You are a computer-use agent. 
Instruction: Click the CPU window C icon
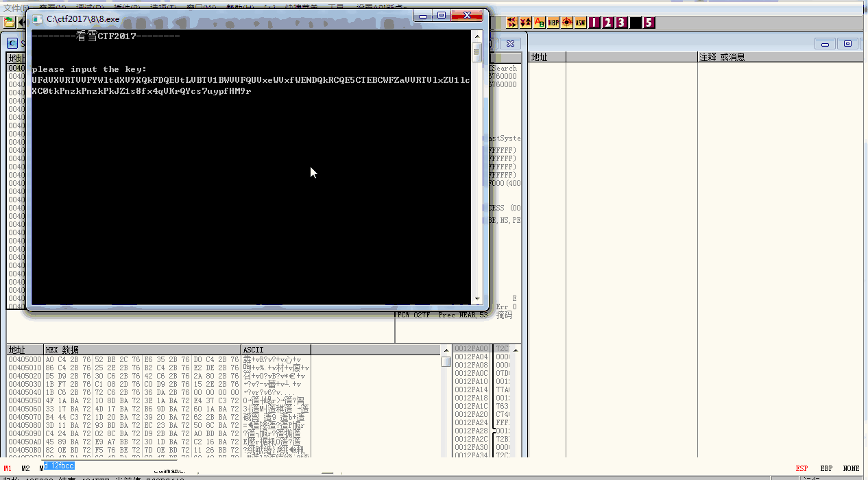12,43
